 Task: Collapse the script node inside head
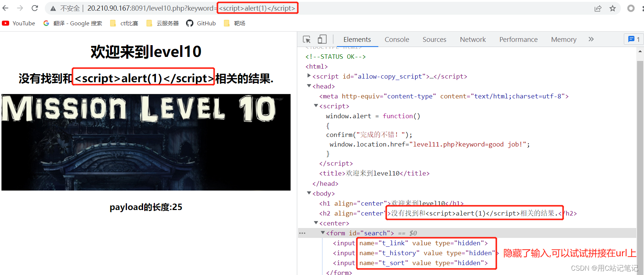(x=316, y=105)
